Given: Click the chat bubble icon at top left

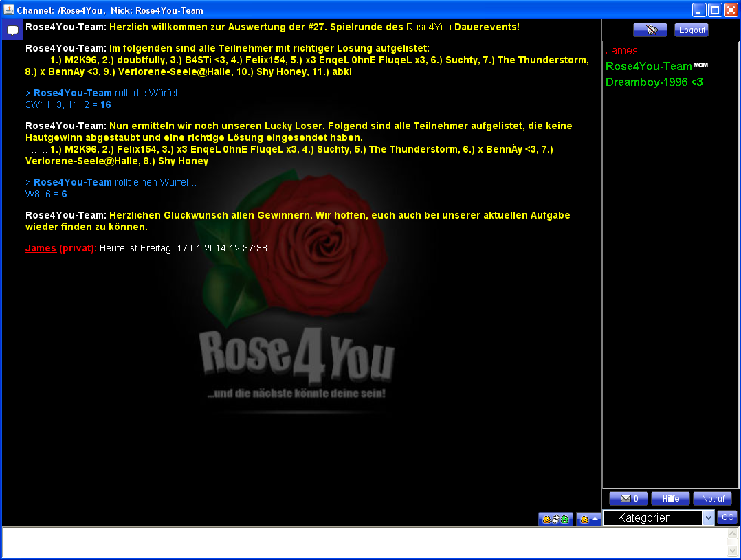Looking at the screenshot, I should click(12, 31).
